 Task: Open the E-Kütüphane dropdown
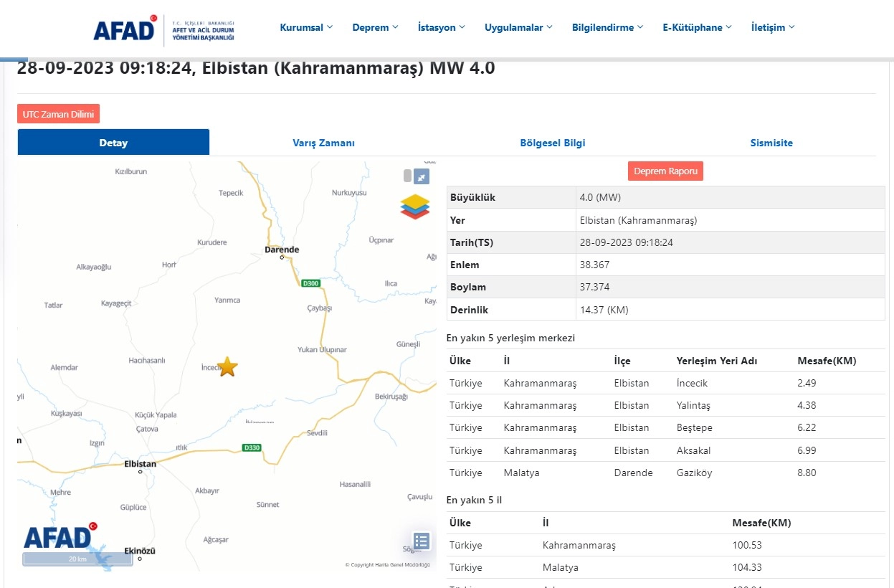point(697,27)
